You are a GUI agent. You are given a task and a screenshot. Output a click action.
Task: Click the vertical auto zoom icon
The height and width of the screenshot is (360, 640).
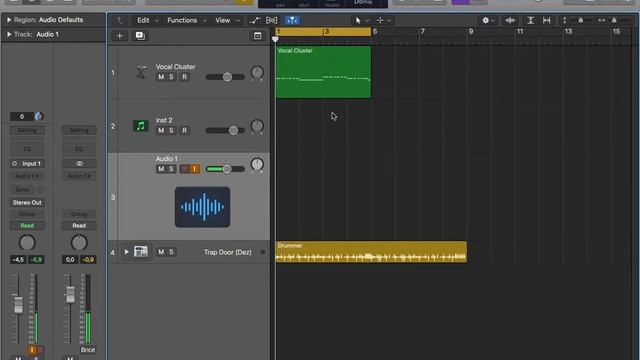coord(530,20)
